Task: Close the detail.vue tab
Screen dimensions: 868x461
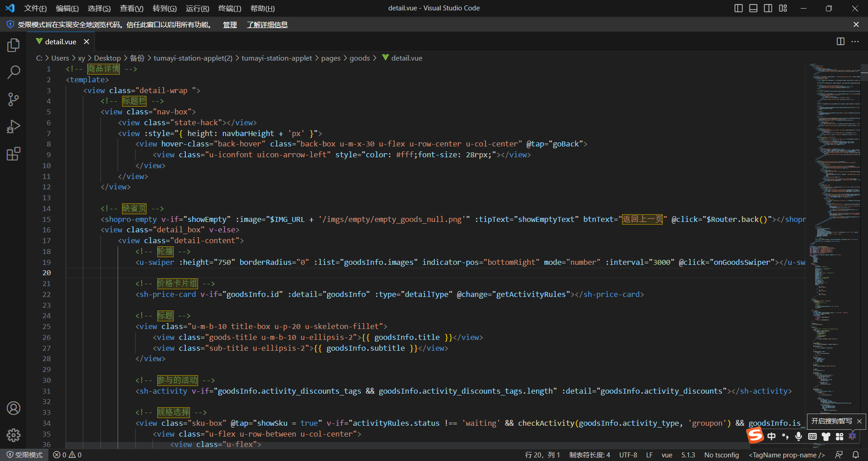Action: pos(86,42)
